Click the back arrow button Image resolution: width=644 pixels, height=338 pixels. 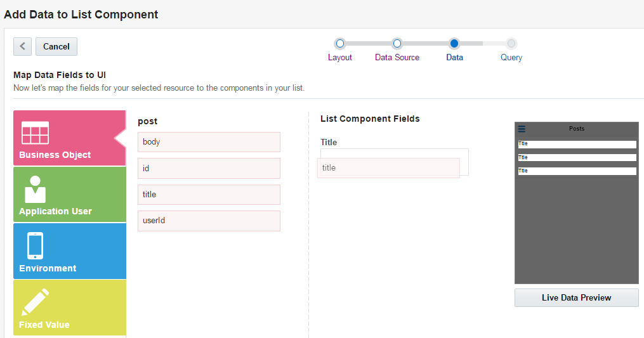click(22, 46)
